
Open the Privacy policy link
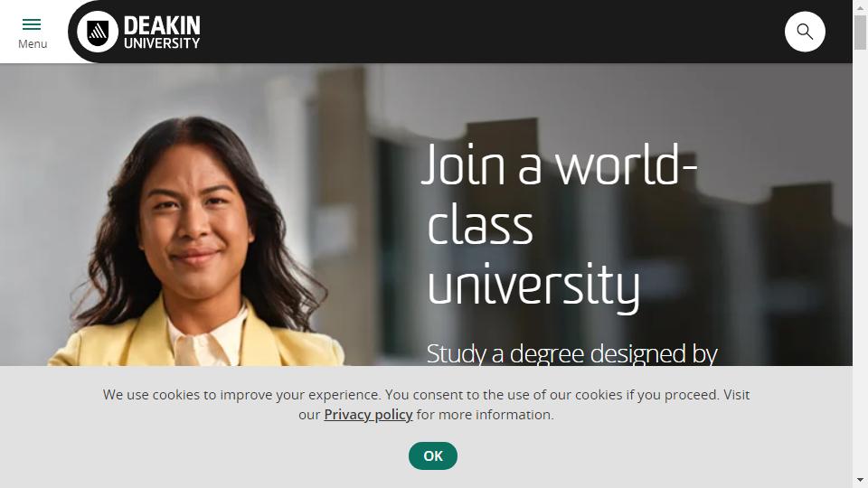tap(368, 415)
